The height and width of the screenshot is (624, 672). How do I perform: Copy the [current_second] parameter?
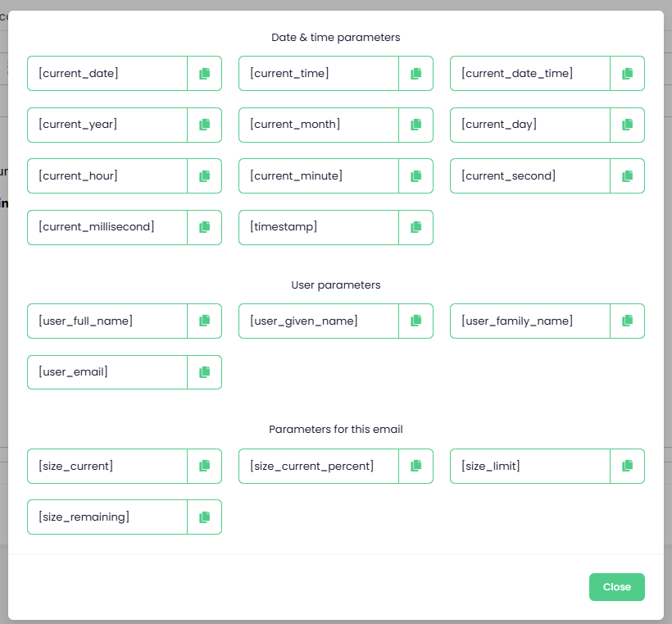pyautogui.click(x=627, y=175)
